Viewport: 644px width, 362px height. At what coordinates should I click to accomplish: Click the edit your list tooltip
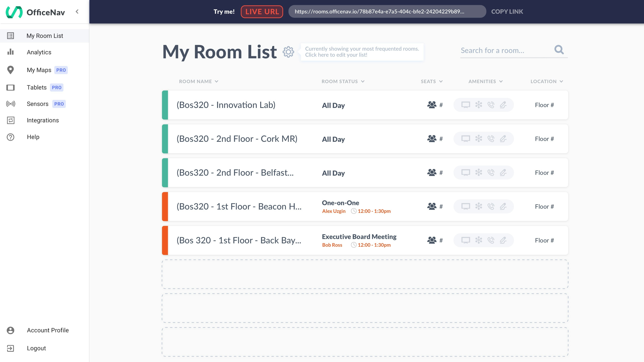click(x=362, y=52)
